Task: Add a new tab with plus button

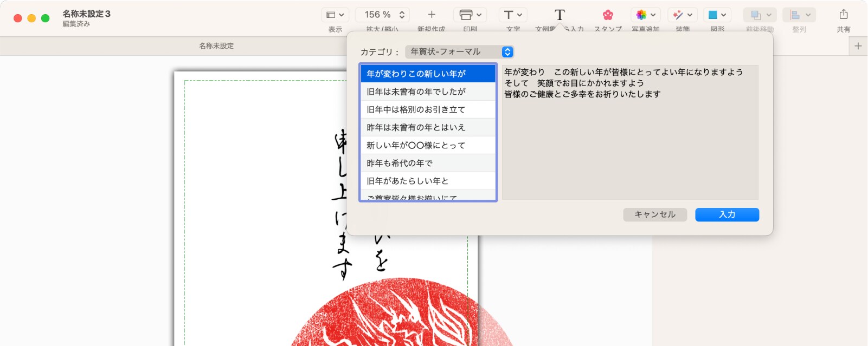Action: pos(858,46)
